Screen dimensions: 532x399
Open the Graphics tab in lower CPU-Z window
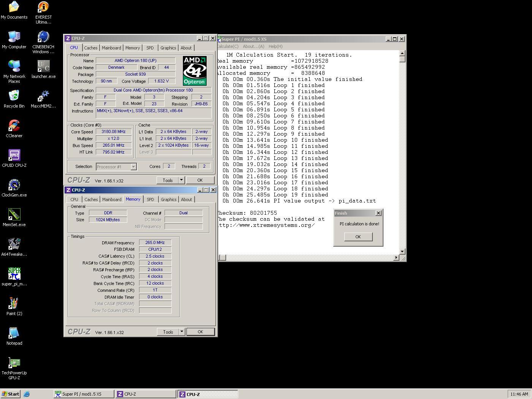[168, 199]
